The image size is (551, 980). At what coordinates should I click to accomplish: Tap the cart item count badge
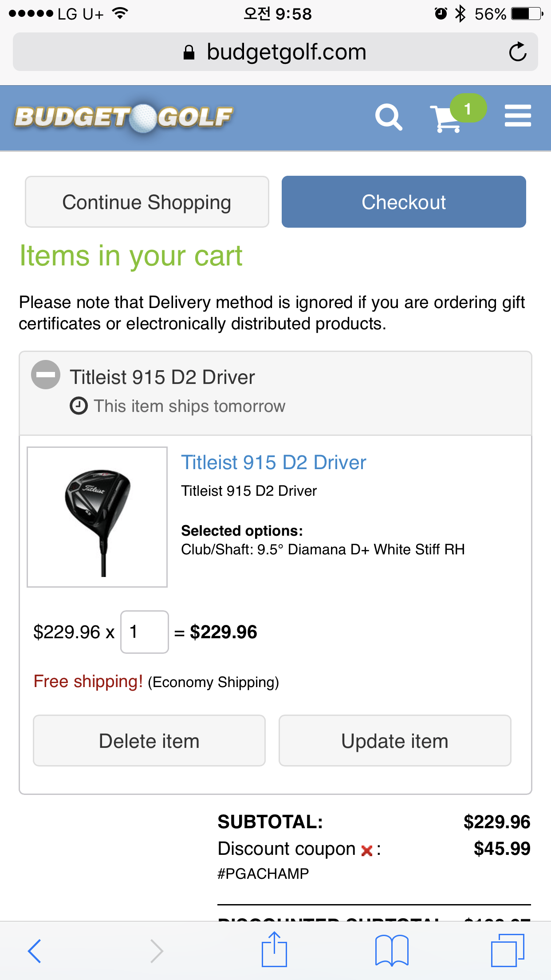pyautogui.click(x=468, y=108)
